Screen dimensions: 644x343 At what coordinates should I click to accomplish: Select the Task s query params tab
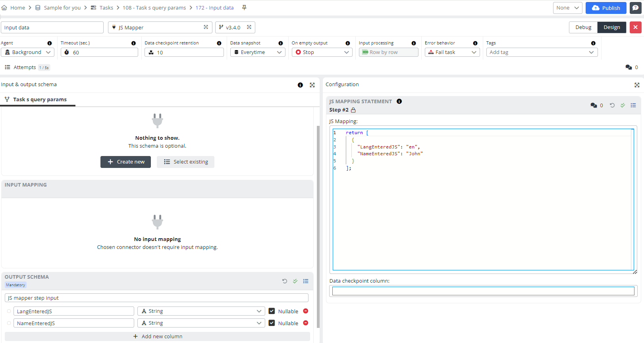coord(39,100)
